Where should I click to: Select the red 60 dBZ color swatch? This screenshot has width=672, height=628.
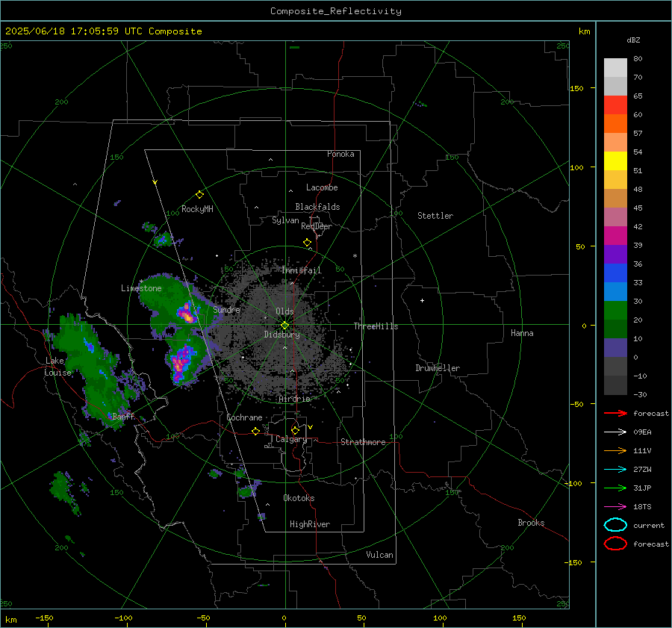(615, 105)
